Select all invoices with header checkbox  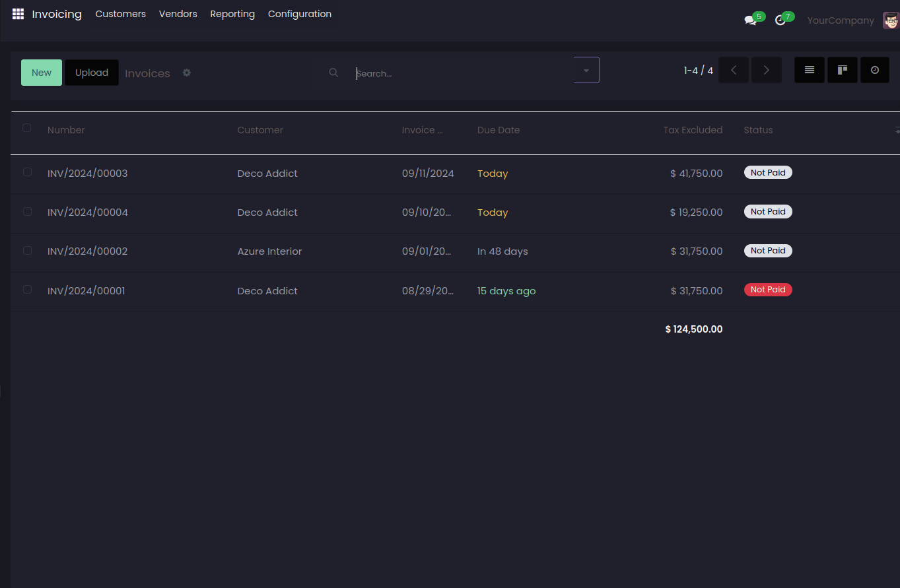tap(27, 128)
